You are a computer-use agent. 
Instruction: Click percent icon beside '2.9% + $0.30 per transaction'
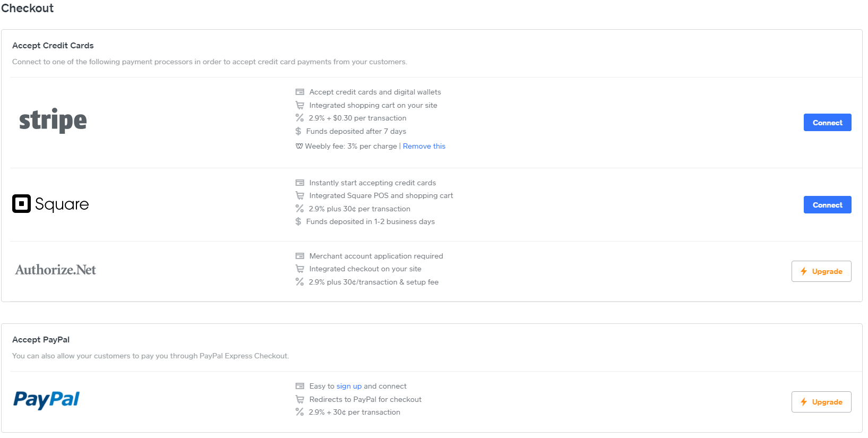point(300,118)
